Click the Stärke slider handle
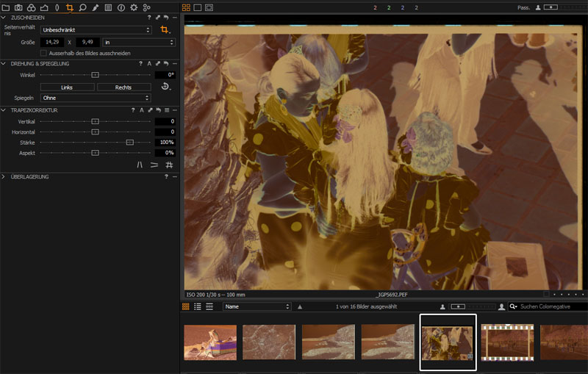 click(129, 142)
